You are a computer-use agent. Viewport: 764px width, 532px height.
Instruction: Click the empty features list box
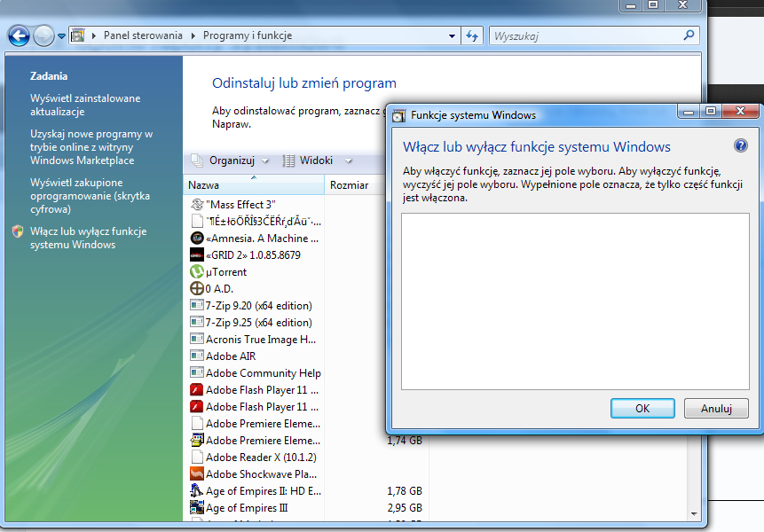(x=575, y=301)
